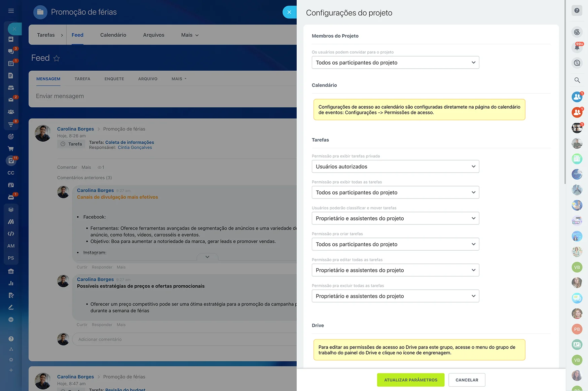
Task: Open the hamburger menu in left sidebar
Action: [x=11, y=11]
